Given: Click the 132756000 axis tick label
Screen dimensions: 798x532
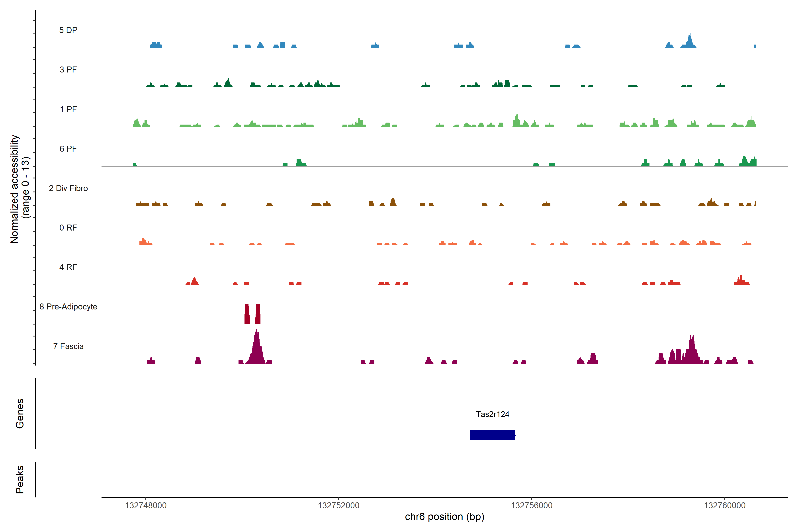Looking at the screenshot, I should (532, 505).
